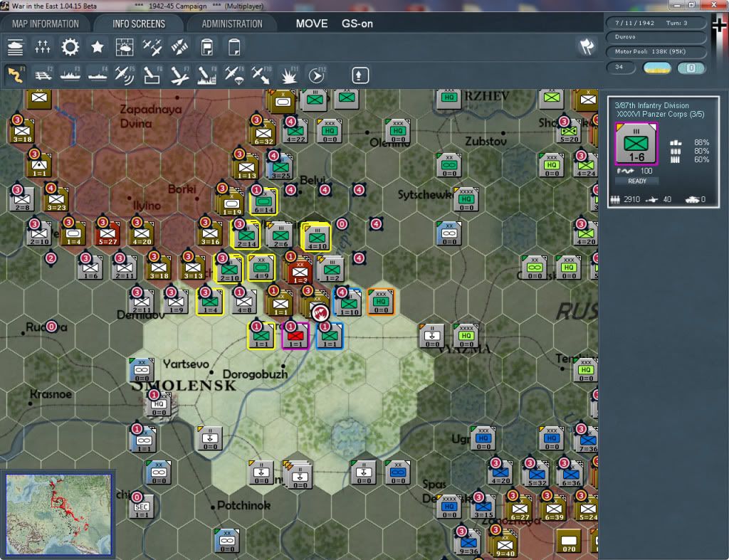
Task: Open the production screen gear icon
Action: coord(70,48)
